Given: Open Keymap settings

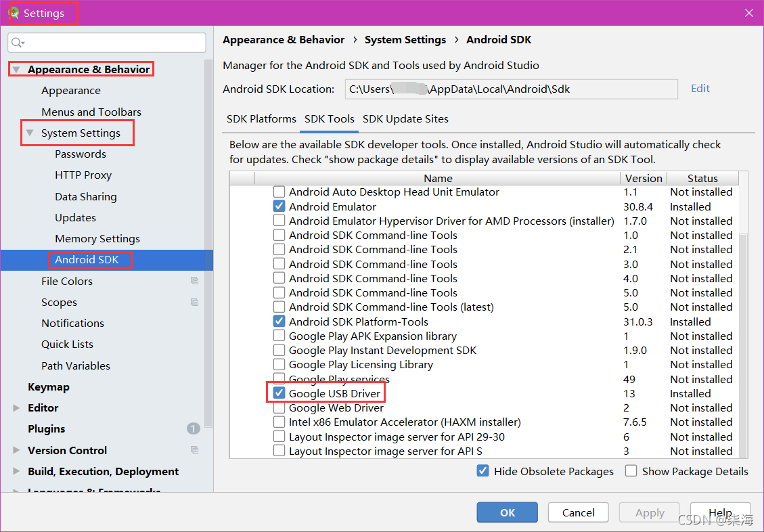Looking at the screenshot, I should tap(49, 387).
